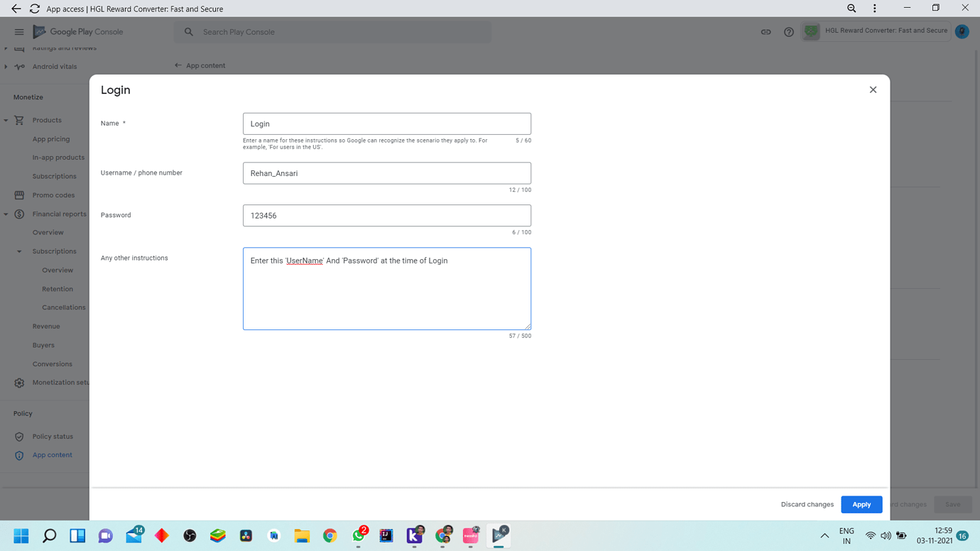Open Policy status in sidebar
Screen dimensions: 980x551
[53, 437]
